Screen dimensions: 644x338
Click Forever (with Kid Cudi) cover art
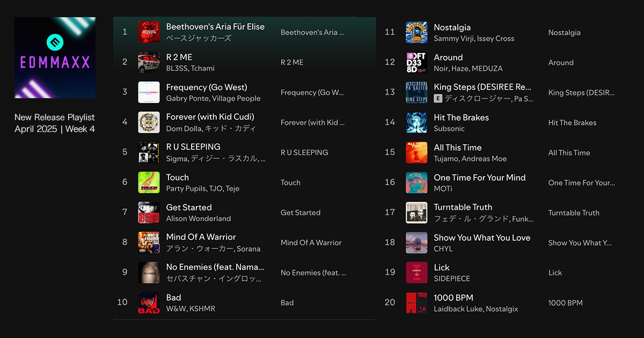tap(149, 122)
